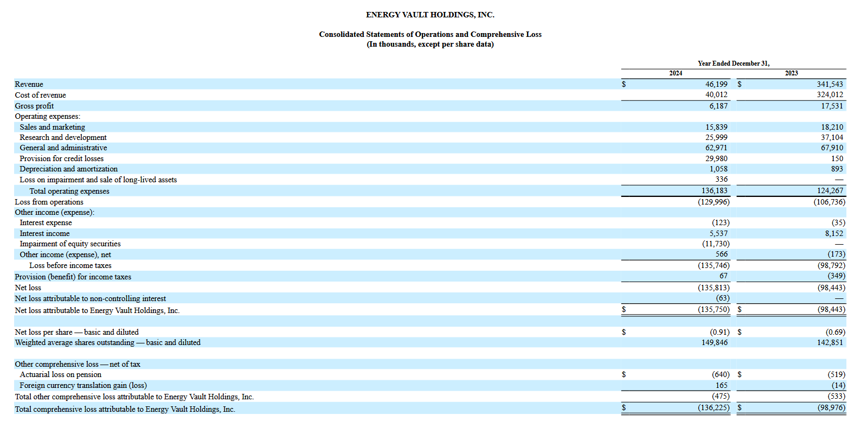Screen dimensions: 868x421
Task: Click the Actuarial loss on pension label
Action: [x=60, y=374]
